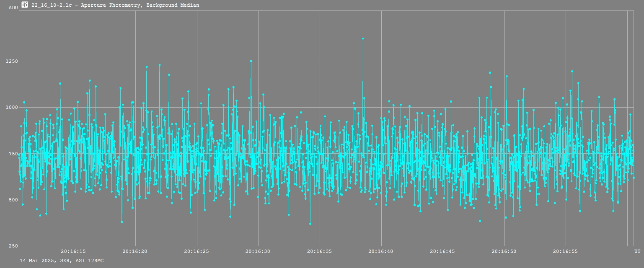Select the 750 tick on ADU axis
644x268 pixels.
[x=13, y=154]
